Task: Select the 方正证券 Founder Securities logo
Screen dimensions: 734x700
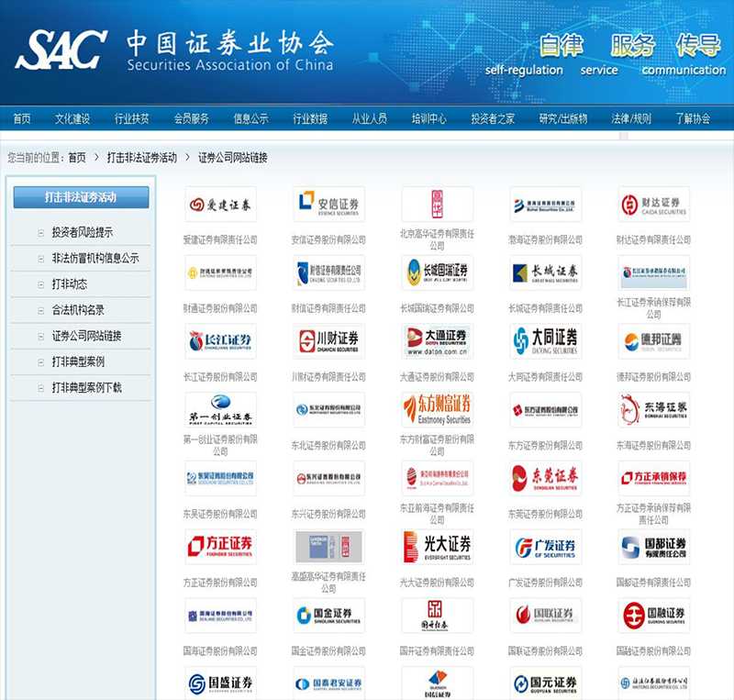Action: tap(223, 546)
